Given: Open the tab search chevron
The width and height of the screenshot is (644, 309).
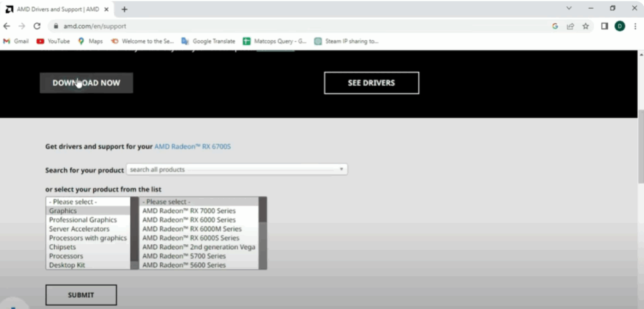Looking at the screenshot, I should pos(569,8).
